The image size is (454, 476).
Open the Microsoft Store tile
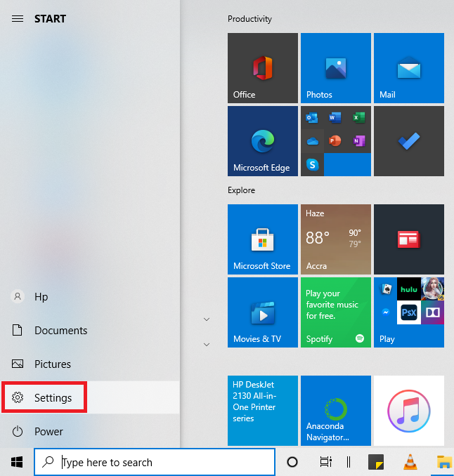[263, 239]
